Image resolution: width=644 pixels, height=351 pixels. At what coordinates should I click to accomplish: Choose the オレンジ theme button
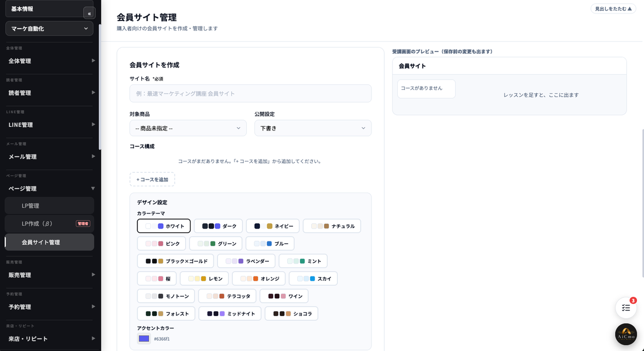click(258, 279)
